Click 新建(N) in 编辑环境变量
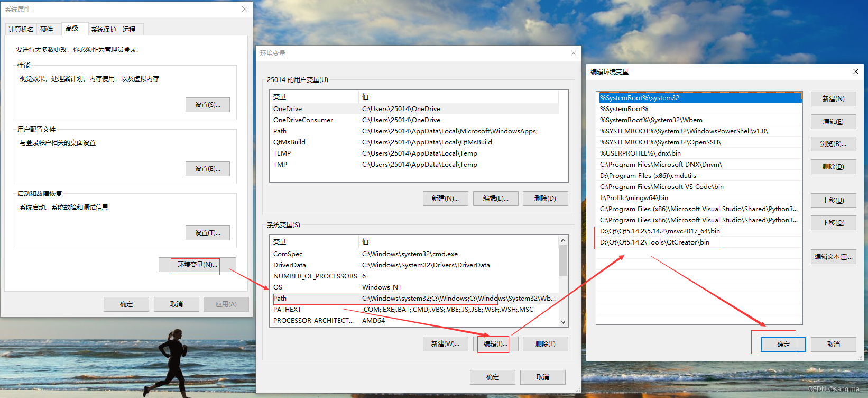 833,99
